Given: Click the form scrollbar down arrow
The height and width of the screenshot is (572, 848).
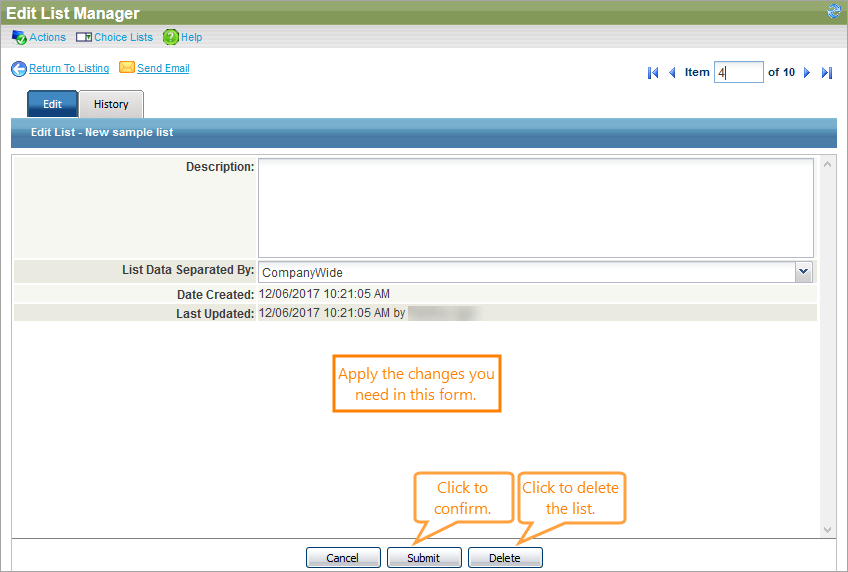Looking at the screenshot, I should coord(827,530).
